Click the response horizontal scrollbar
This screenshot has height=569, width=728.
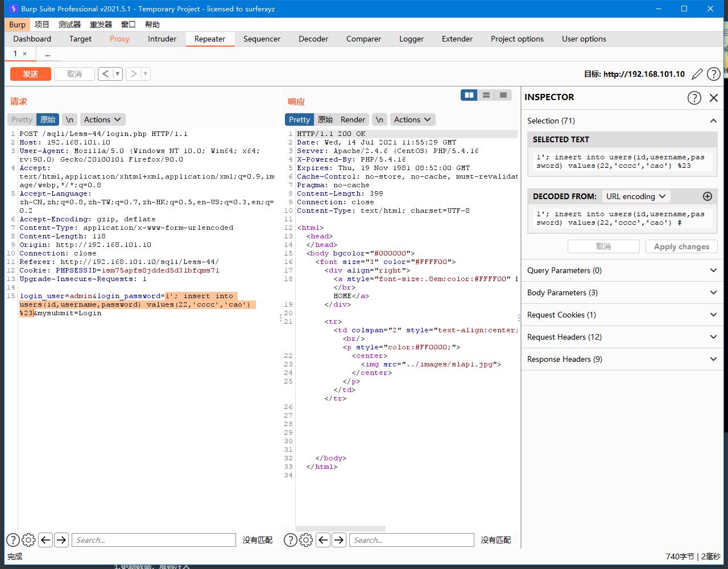(x=341, y=529)
